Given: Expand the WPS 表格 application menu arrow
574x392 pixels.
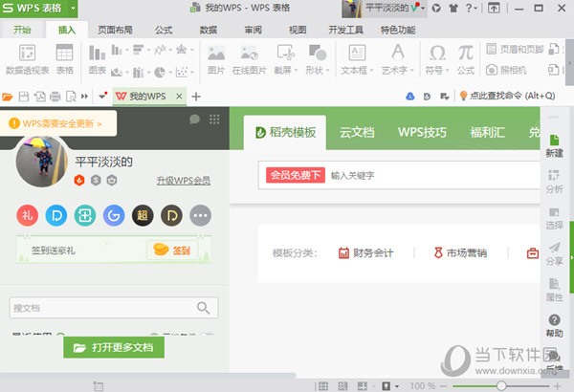Looking at the screenshot, I should tap(74, 8).
